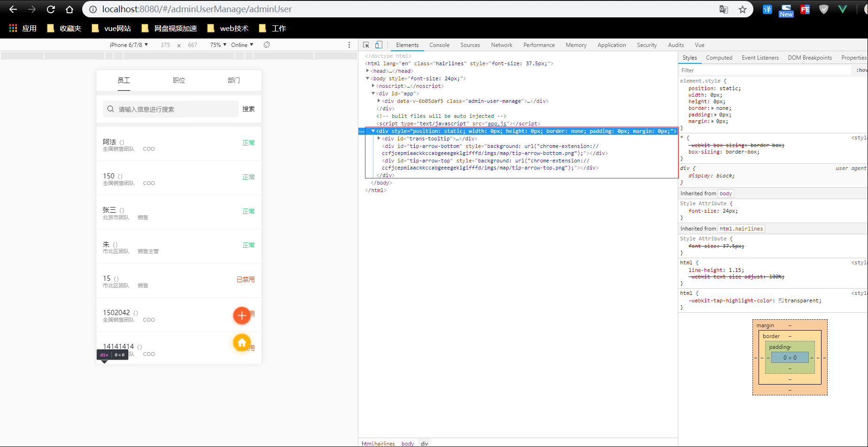Switch to the Console tab
This screenshot has width=868, height=447.
(439, 45)
